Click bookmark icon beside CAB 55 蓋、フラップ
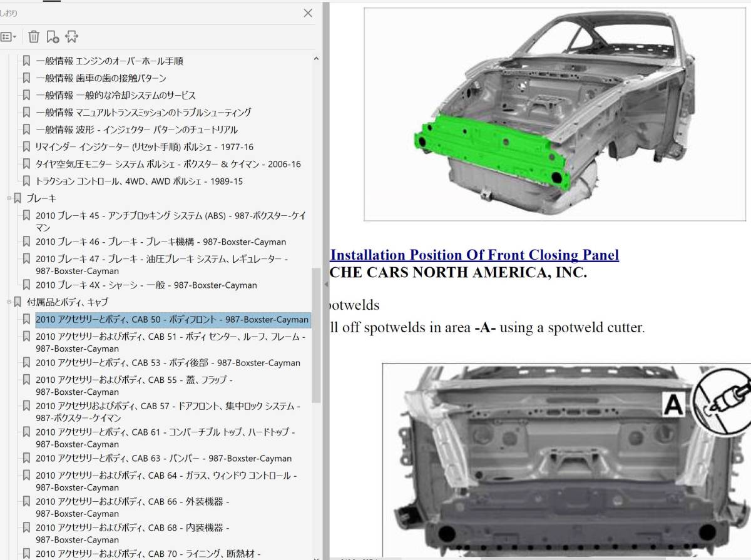 26,379
